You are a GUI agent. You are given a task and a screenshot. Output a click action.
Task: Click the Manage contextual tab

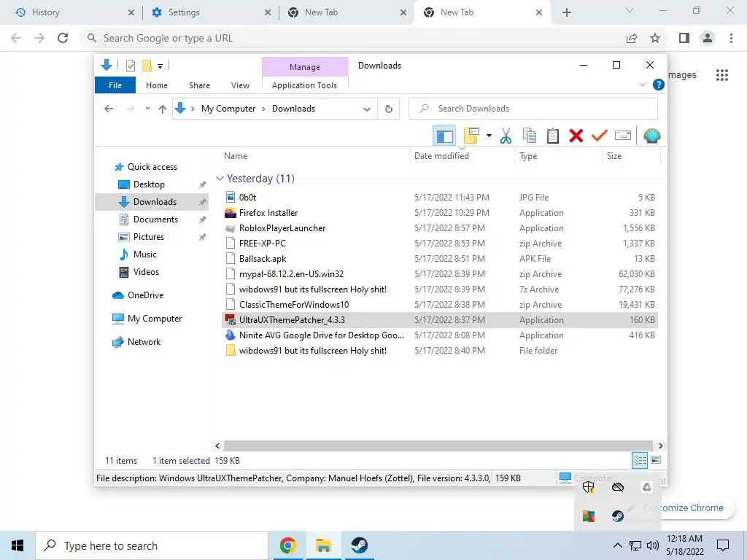tap(305, 67)
